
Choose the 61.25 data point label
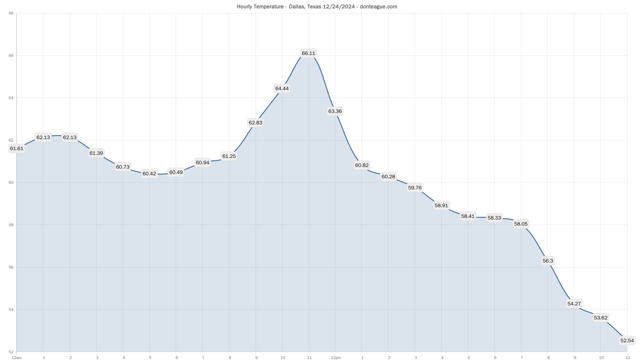coord(229,156)
